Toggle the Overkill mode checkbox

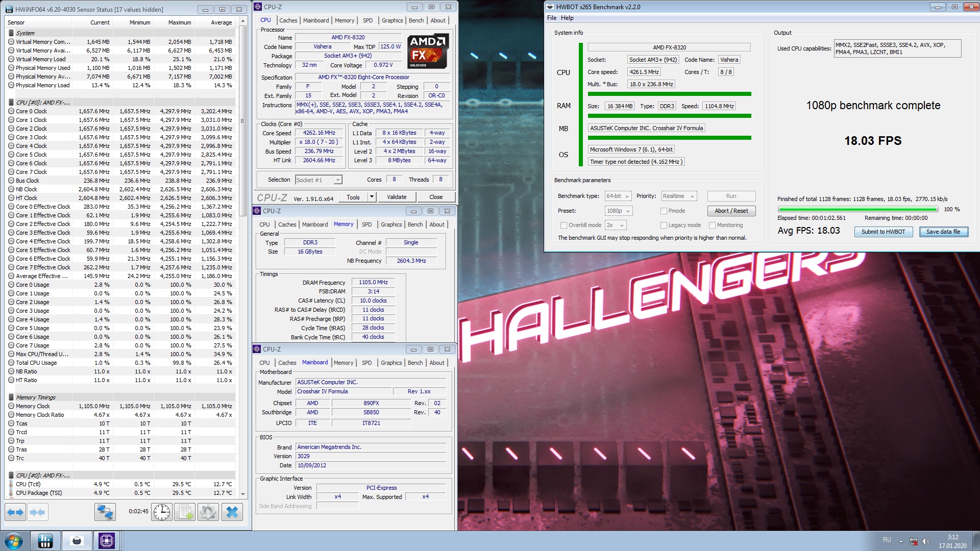[x=563, y=225]
